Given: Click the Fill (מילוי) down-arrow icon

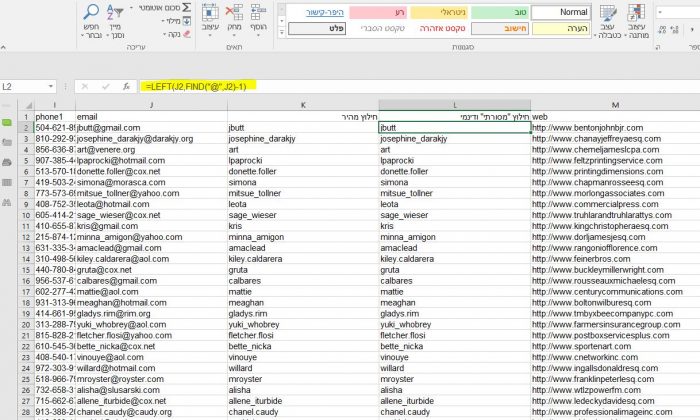Looking at the screenshot, I should pos(187,21).
